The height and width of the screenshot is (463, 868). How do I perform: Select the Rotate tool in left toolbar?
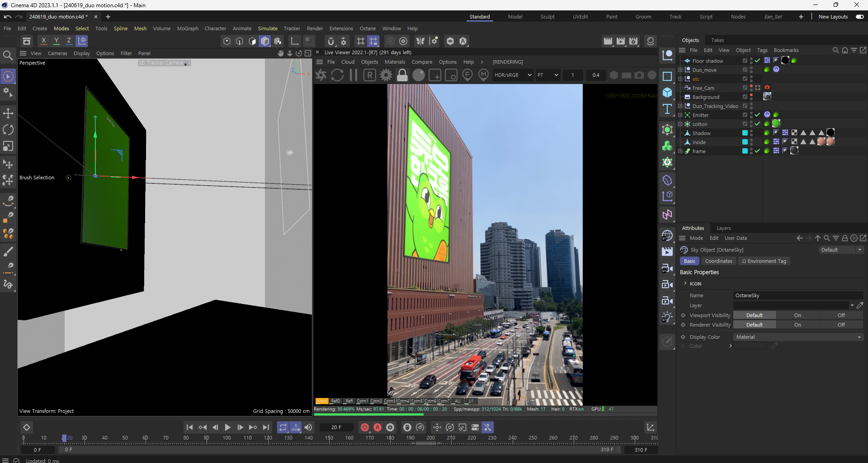pyautogui.click(x=8, y=130)
